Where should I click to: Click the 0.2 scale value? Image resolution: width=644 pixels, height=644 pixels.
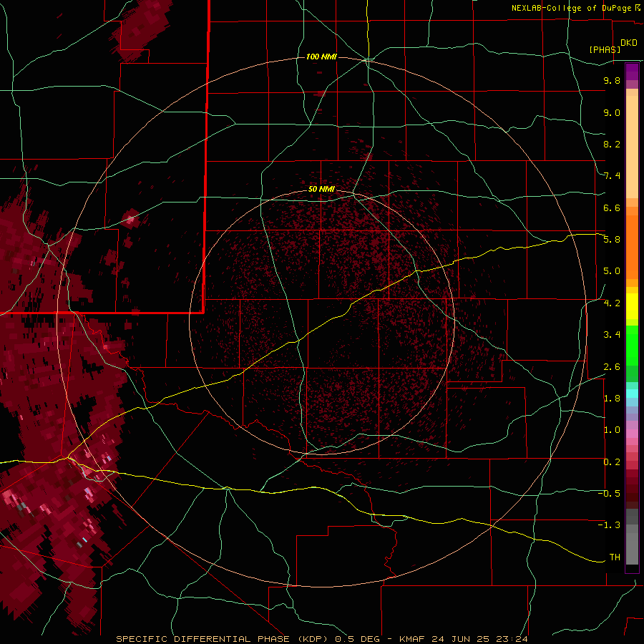[612, 462]
